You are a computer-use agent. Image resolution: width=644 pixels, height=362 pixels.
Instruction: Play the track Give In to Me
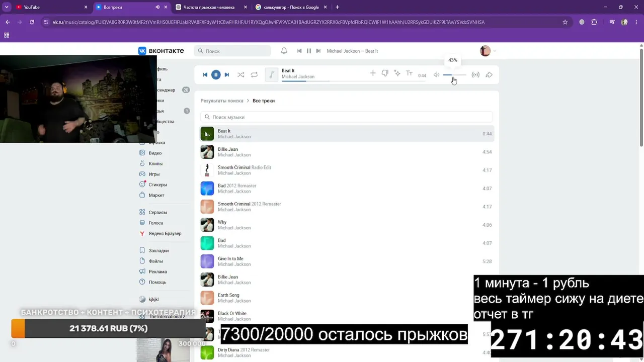[x=347, y=261]
